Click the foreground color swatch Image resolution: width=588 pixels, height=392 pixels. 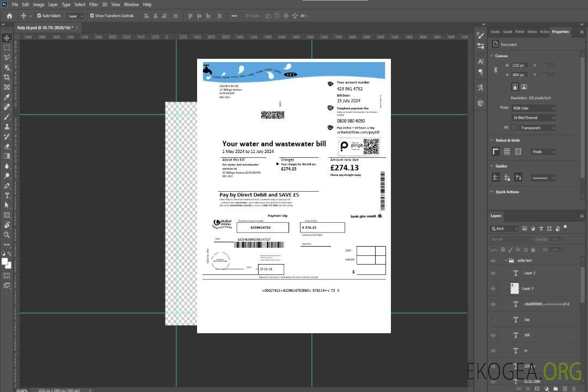(4, 261)
